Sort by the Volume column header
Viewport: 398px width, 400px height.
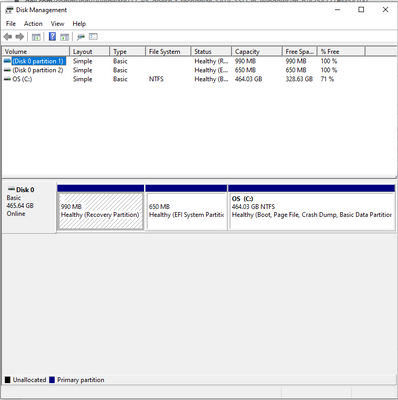point(36,52)
